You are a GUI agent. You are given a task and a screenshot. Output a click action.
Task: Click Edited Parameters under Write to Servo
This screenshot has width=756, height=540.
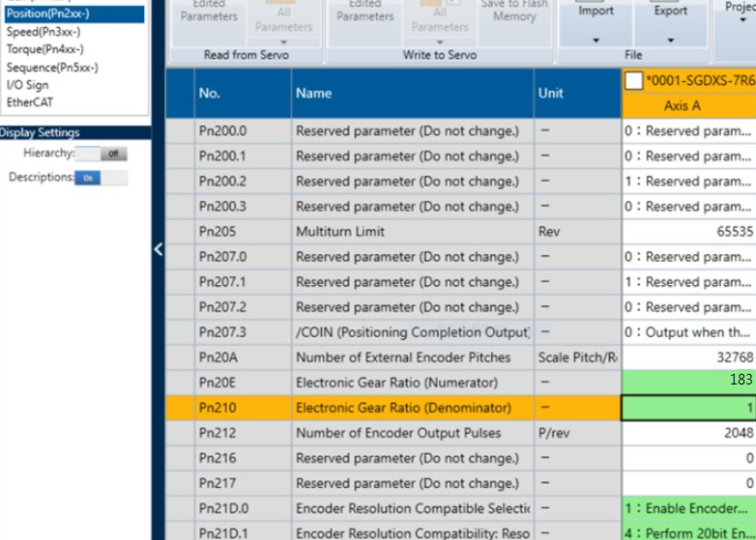coord(365,14)
